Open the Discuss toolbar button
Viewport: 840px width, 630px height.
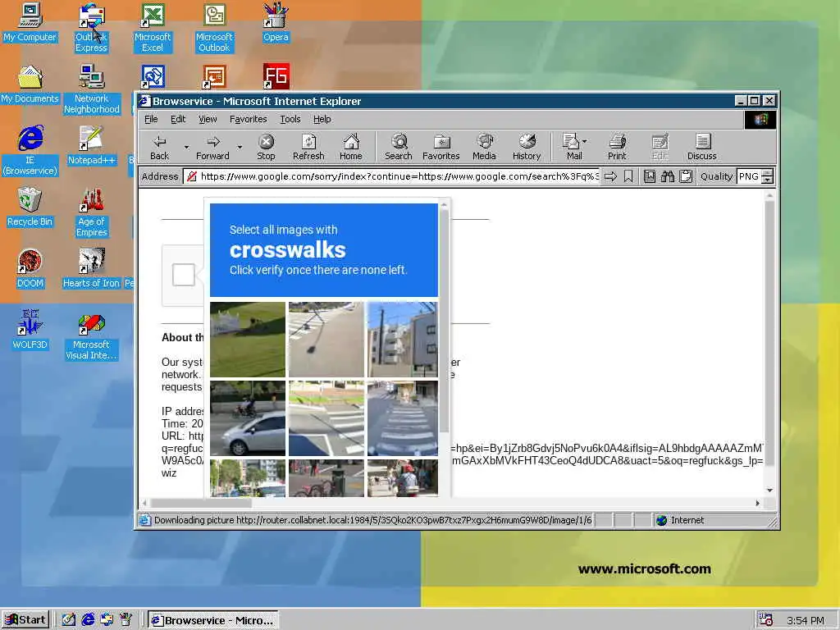point(702,148)
